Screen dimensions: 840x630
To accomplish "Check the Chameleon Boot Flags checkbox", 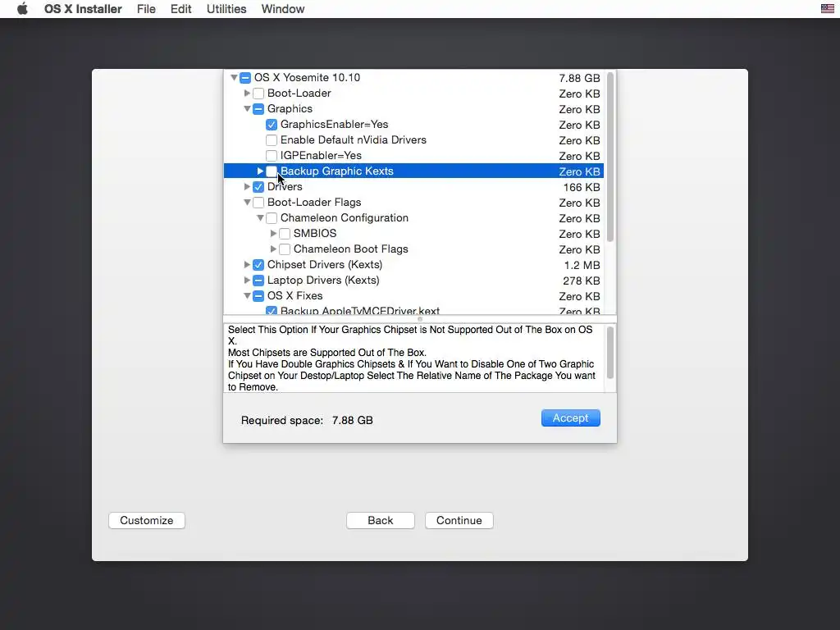I will [x=285, y=249].
